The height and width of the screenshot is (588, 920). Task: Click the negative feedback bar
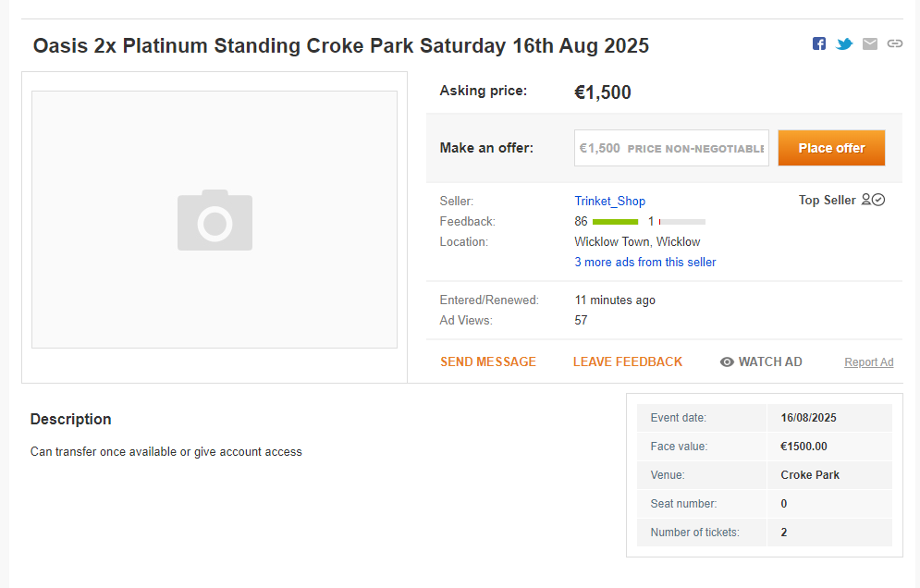tap(682, 222)
